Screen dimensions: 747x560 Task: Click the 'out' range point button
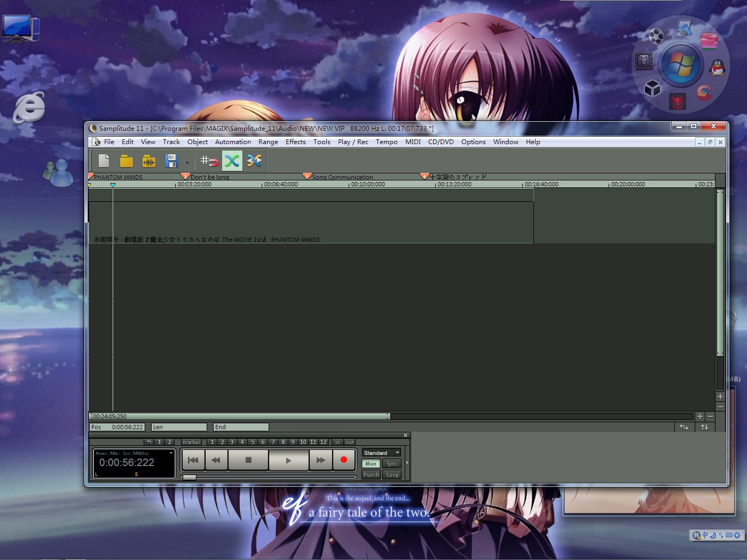[350, 442]
